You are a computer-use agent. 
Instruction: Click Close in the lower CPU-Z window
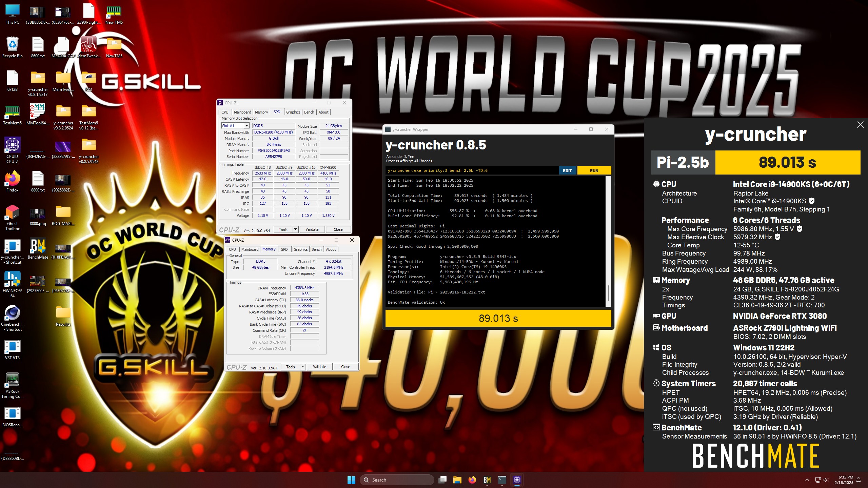click(346, 367)
